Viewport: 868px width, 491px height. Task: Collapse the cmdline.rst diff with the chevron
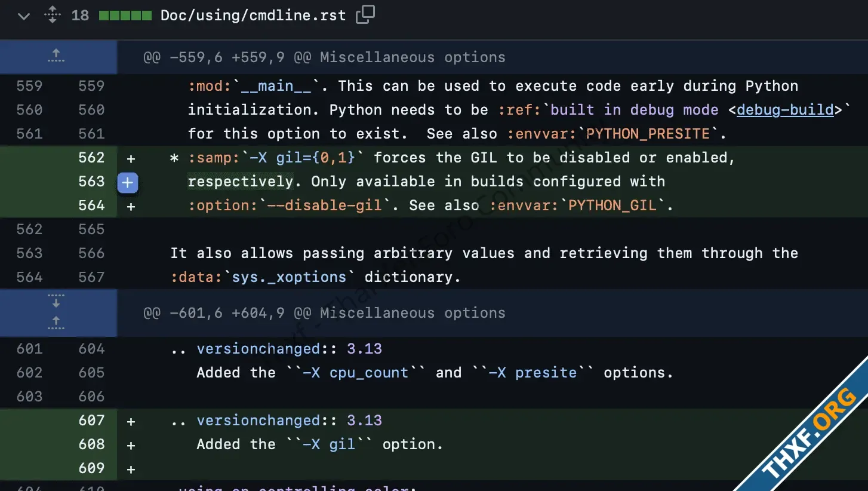[23, 16]
